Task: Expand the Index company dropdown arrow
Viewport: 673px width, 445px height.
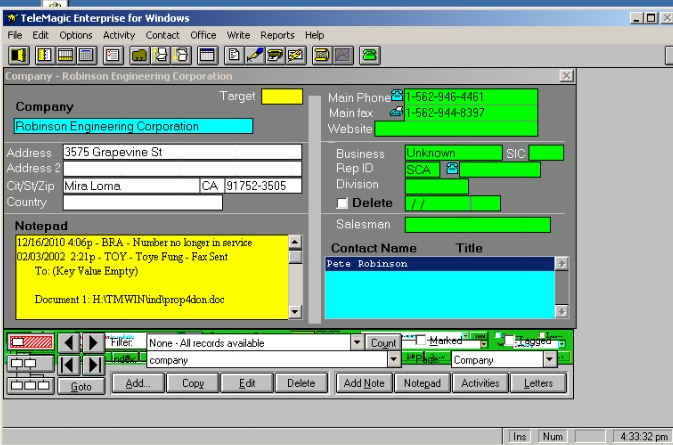Action: [394, 360]
